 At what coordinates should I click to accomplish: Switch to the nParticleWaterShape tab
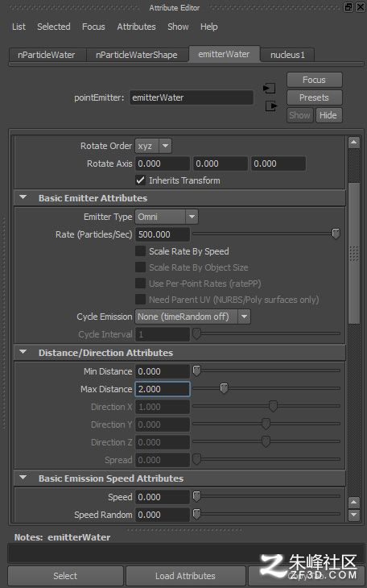[x=137, y=55]
